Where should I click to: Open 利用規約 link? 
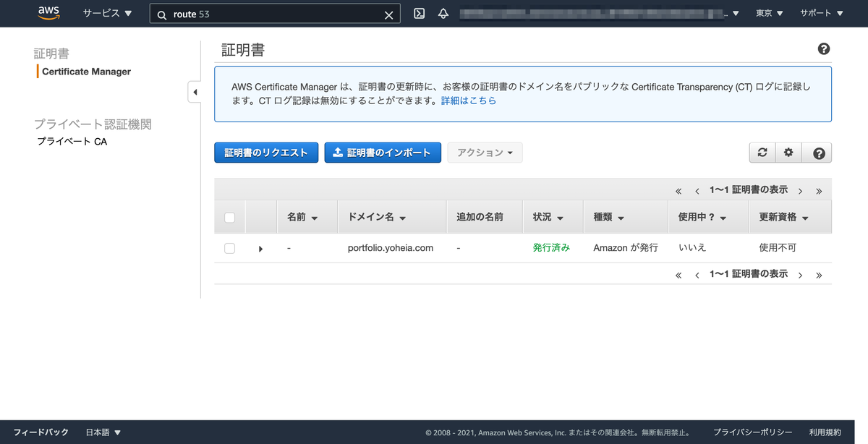pyautogui.click(x=825, y=432)
